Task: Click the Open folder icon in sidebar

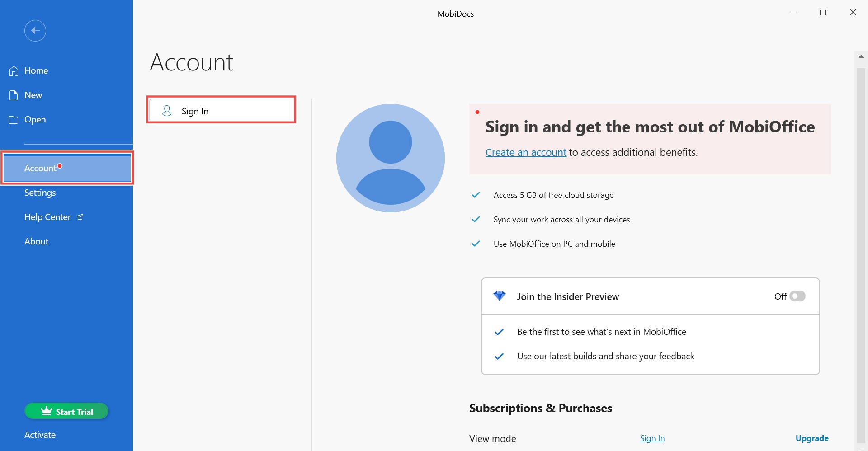Action: tap(13, 119)
